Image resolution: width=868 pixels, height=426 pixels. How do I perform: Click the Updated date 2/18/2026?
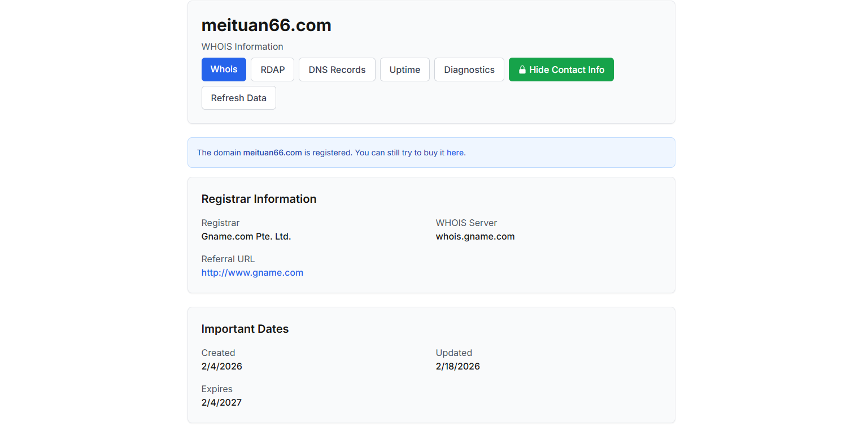[457, 366]
